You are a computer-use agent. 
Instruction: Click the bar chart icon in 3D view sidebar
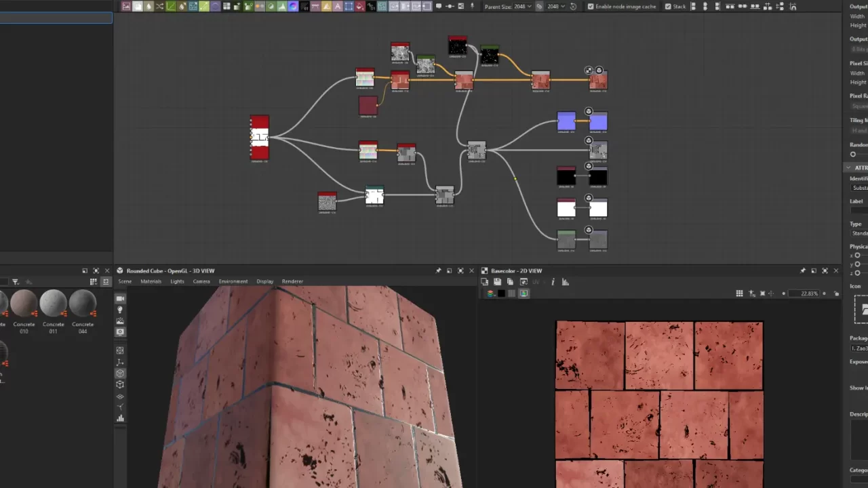point(120,418)
